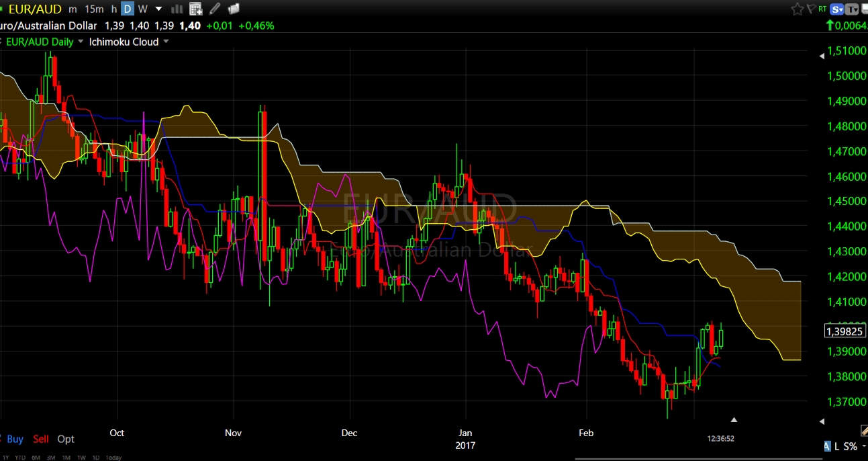This screenshot has height=461, width=868.
Task: Select the hourly h interval
Action: 113,9
